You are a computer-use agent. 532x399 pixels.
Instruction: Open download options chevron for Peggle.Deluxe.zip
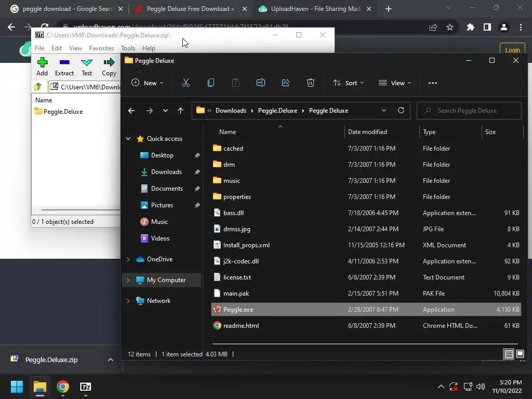point(110,360)
